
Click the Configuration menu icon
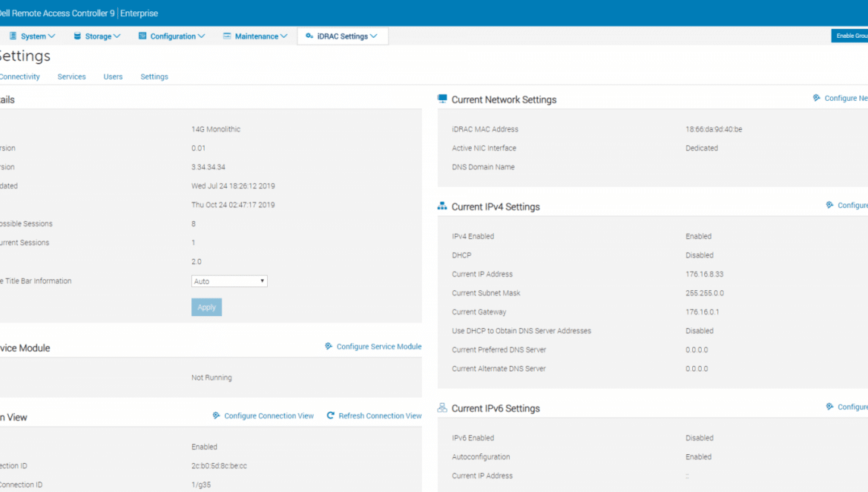pos(142,36)
